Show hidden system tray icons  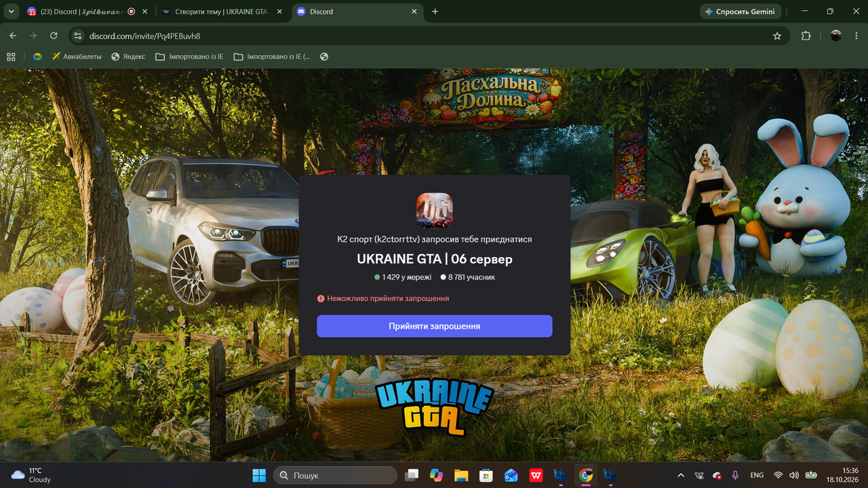tap(681, 475)
